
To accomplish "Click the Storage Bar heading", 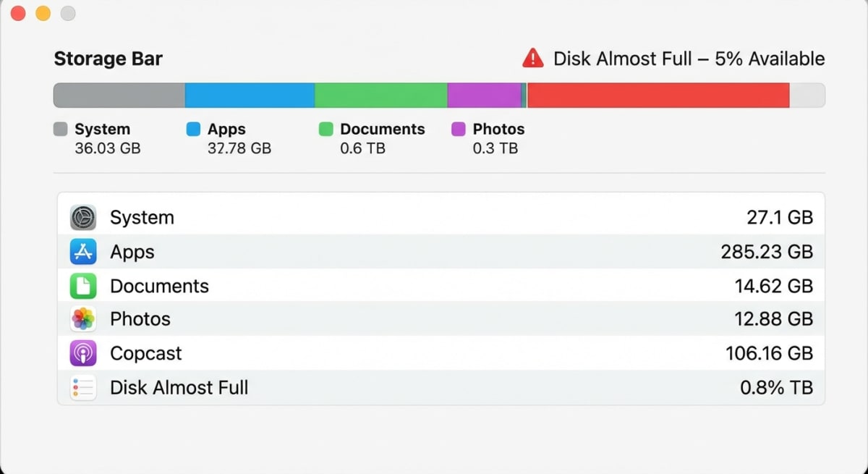I will (x=108, y=59).
